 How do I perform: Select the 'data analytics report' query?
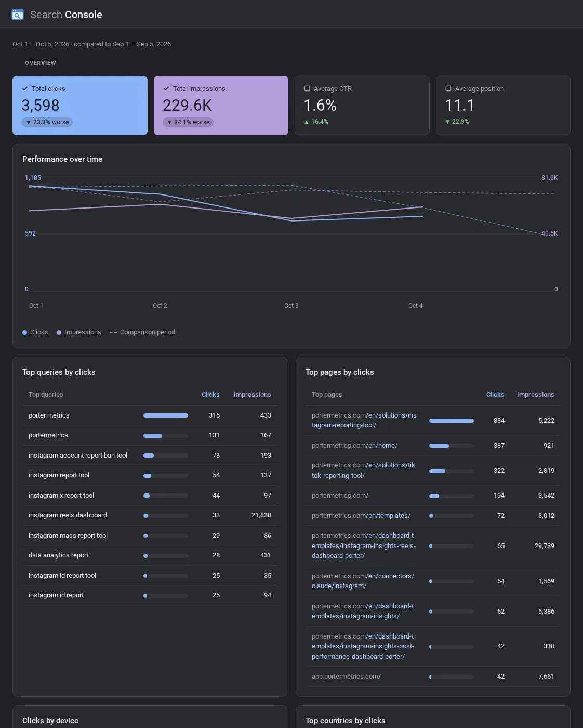point(150,555)
